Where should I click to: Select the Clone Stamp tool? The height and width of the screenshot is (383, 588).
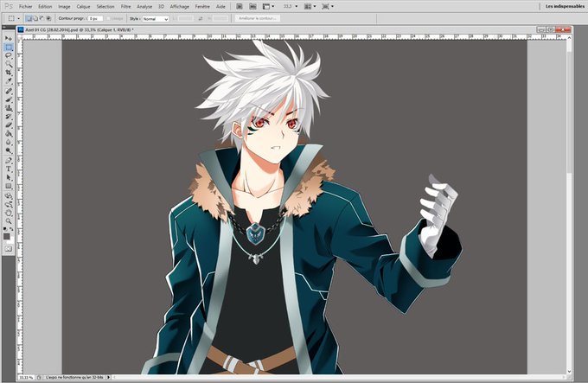pos(9,108)
